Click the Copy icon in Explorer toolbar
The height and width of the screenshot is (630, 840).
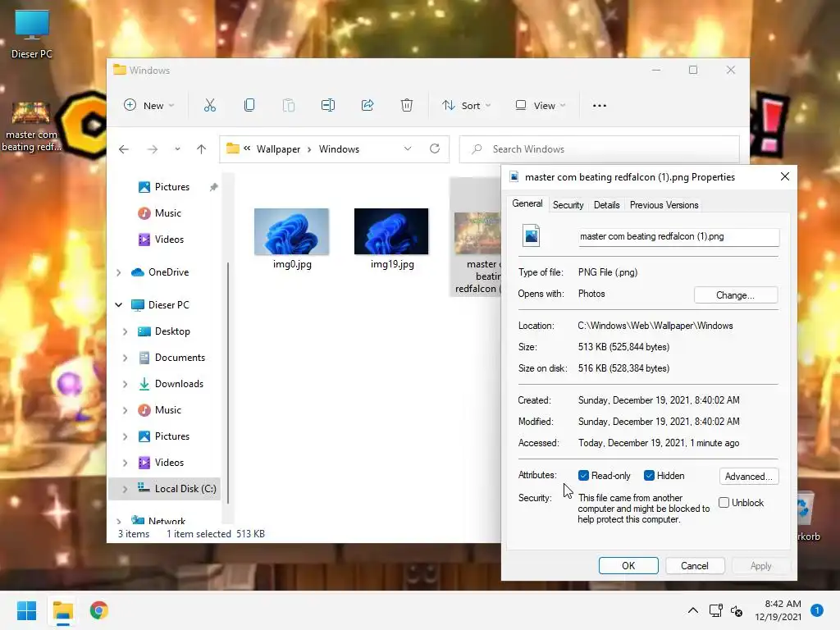coord(249,106)
